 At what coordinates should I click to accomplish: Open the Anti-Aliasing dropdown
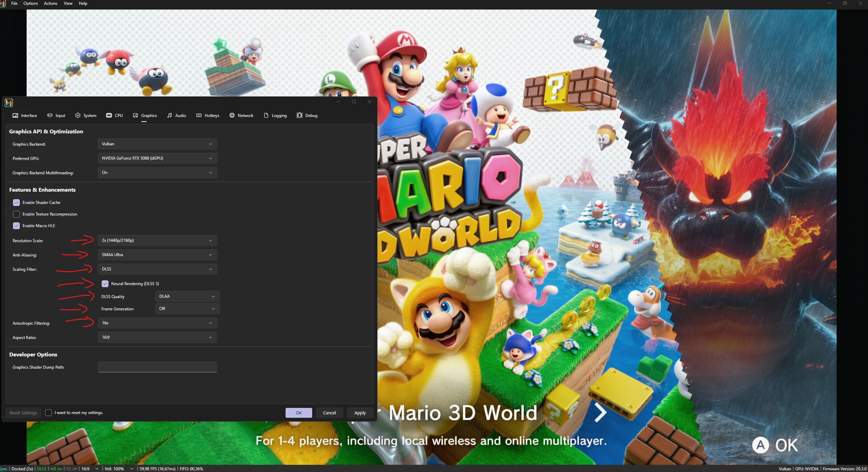pyautogui.click(x=157, y=255)
